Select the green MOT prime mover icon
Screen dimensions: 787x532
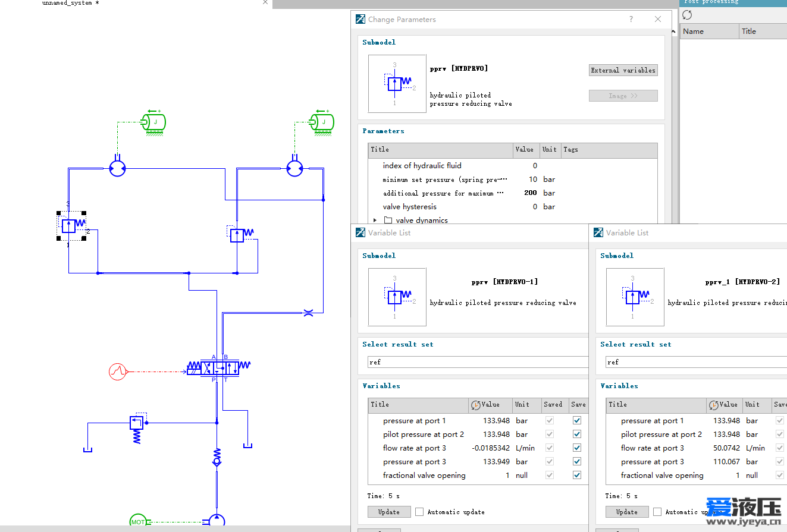138,522
